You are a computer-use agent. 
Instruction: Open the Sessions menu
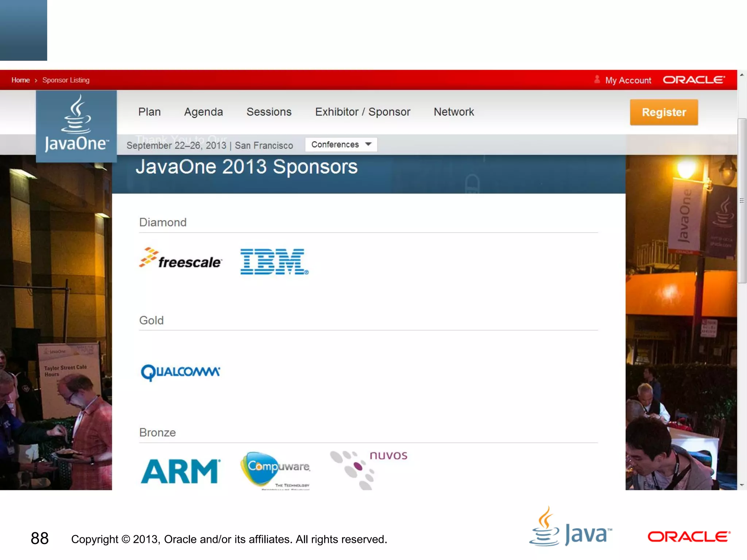[269, 112]
